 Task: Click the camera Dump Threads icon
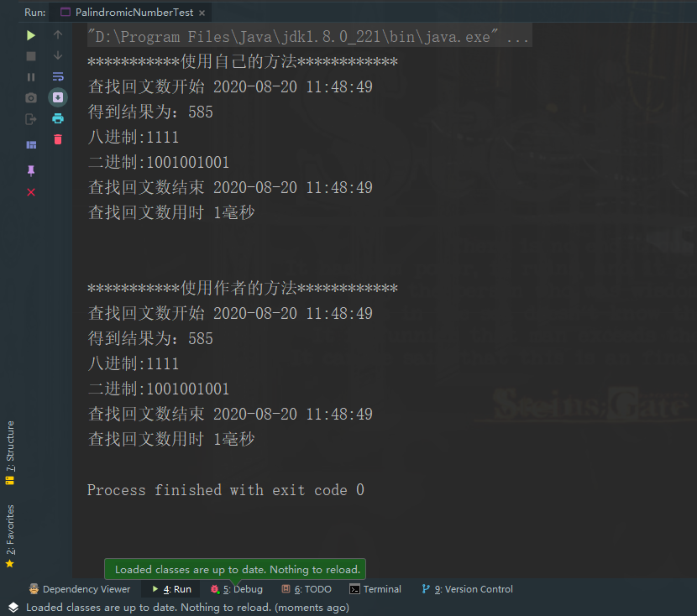[x=31, y=97]
